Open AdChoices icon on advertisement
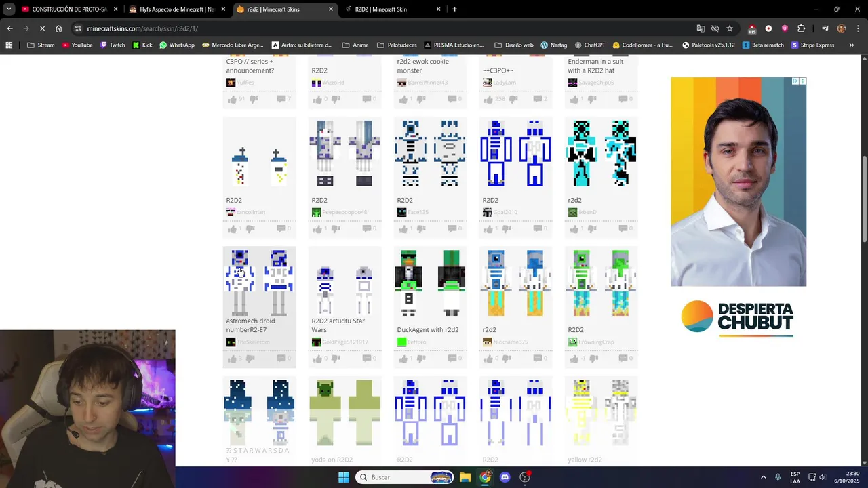Viewport: 868px width, 488px height. (795, 81)
